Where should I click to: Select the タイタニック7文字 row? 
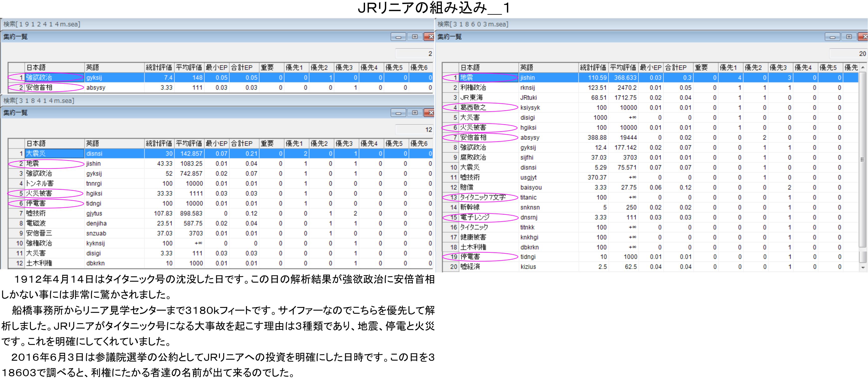point(482,198)
